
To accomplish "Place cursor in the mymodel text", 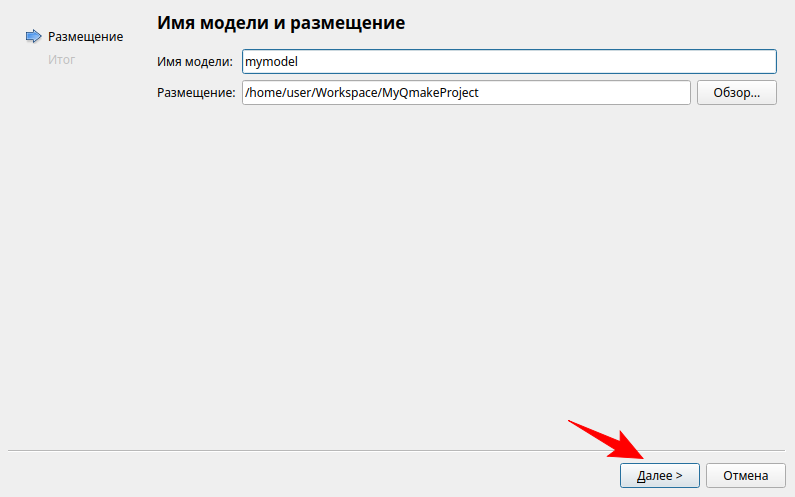I will tap(272, 62).
